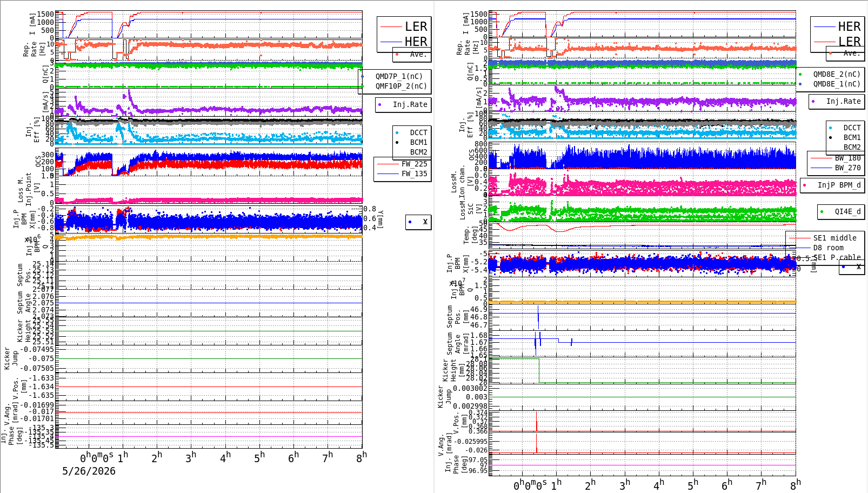The image size is (868, 493).
Task: Select the Kicker Jump label in left plot
Action: point(11,358)
